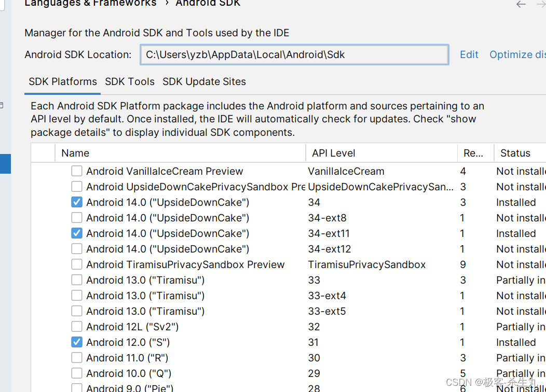The width and height of the screenshot is (546, 392).
Task: Disable installed Android 14.0 34-ext11
Action: (76, 233)
